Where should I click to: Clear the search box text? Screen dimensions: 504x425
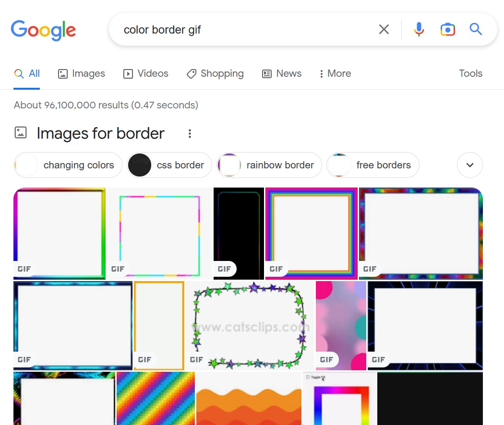pyautogui.click(x=384, y=30)
